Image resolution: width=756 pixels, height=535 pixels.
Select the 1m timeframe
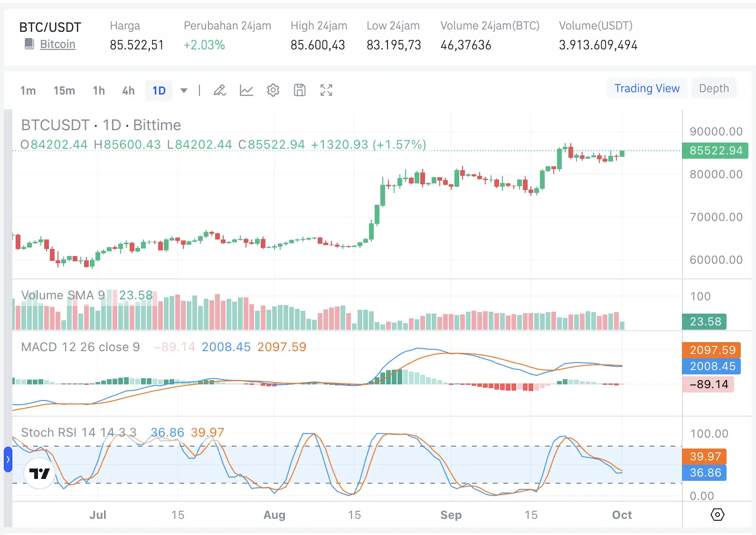(28, 90)
